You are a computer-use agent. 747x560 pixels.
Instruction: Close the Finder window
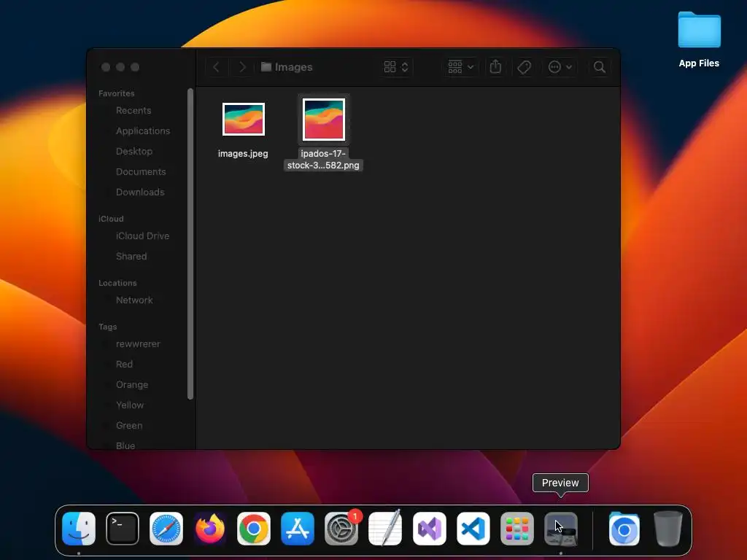click(x=106, y=67)
